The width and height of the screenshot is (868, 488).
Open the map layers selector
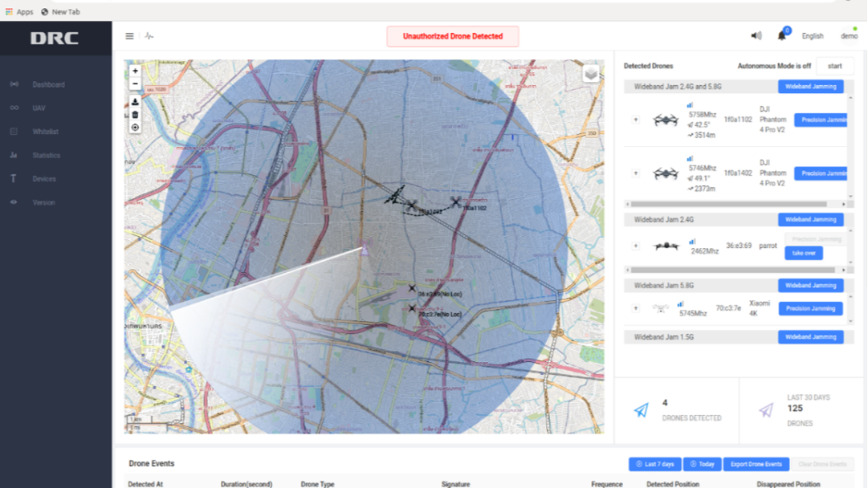coord(591,74)
